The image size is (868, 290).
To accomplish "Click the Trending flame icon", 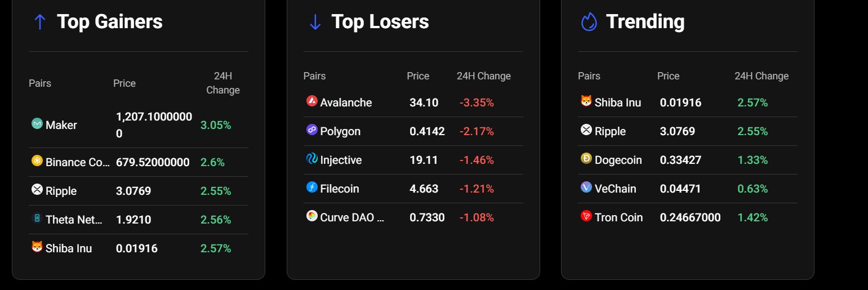I will pyautogui.click(x=589, y=22).
